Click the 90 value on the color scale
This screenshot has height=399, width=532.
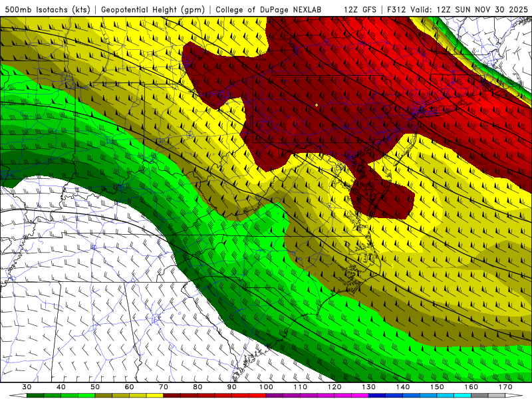coord(232,387)
